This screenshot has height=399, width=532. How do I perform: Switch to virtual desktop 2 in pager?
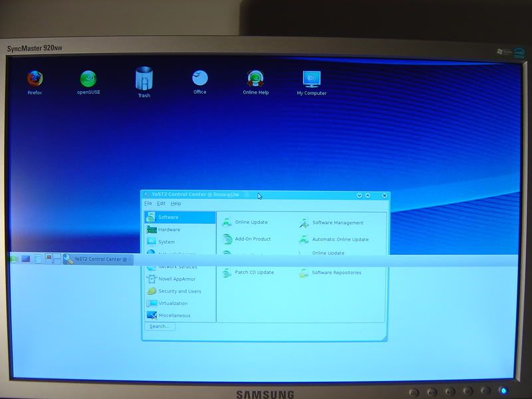coord(53,261)
